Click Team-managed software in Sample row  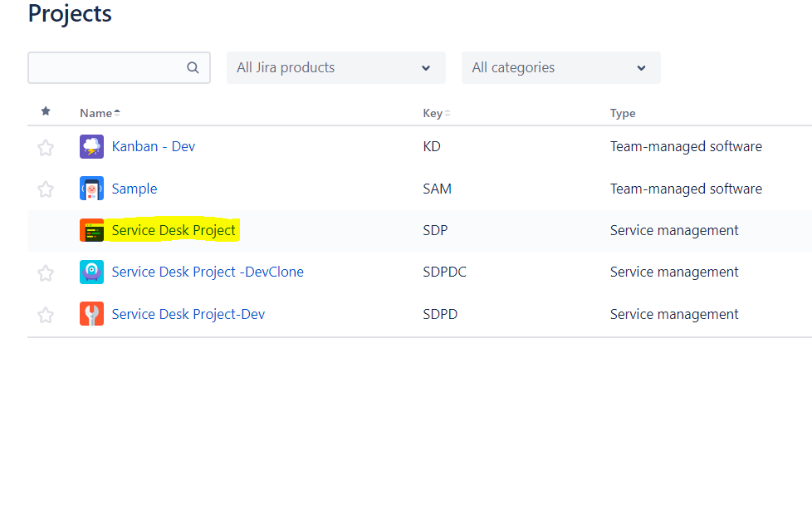coord(686,189)
